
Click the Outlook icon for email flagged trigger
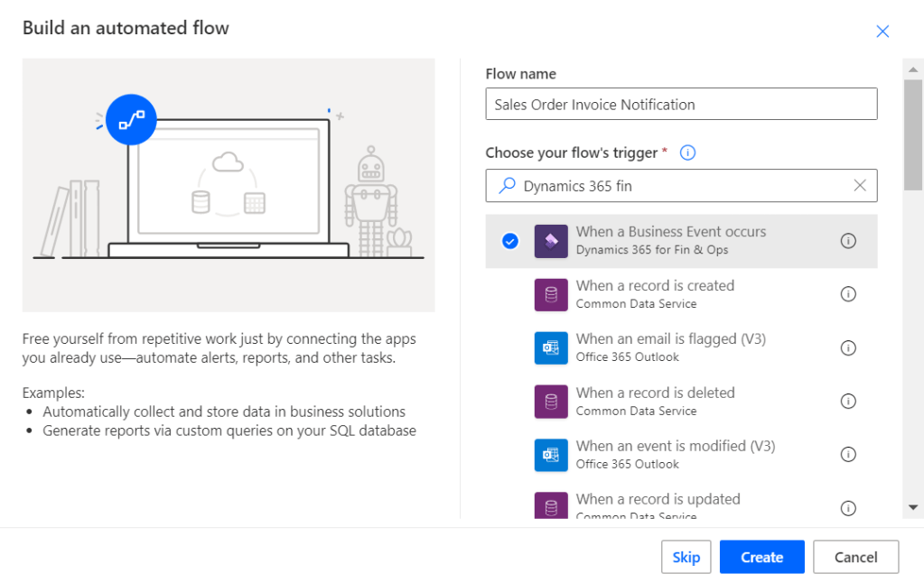coord(551,347)
